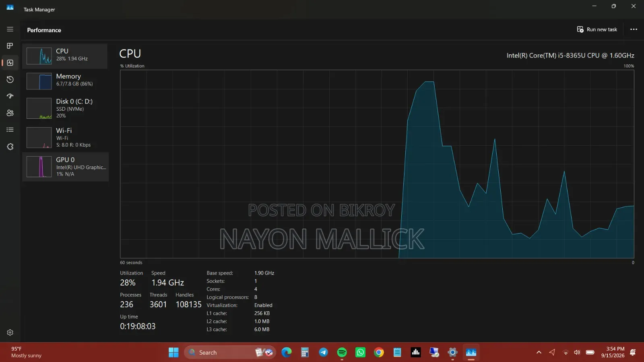This screenshot has width=644, height=362.
Task: Open the notifications bell icon
Action: pos(633,352)
